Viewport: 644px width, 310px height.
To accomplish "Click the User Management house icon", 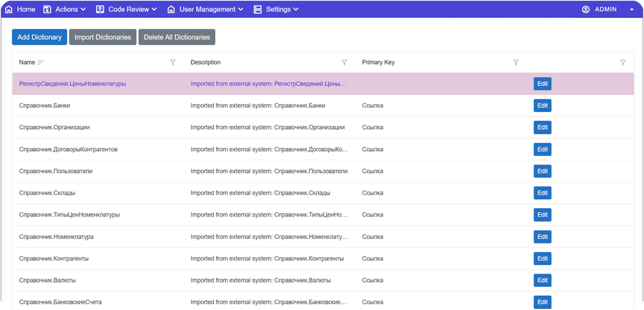I will [171, 9].
